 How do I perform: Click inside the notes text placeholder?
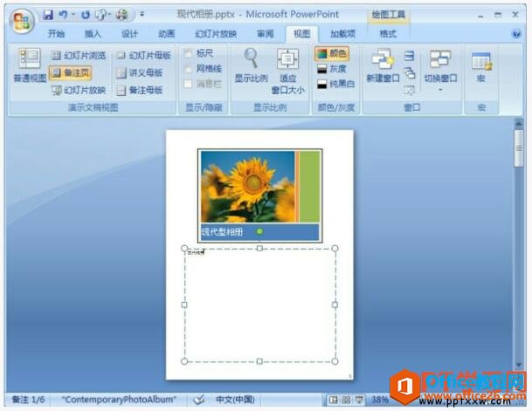click(260, 305)
